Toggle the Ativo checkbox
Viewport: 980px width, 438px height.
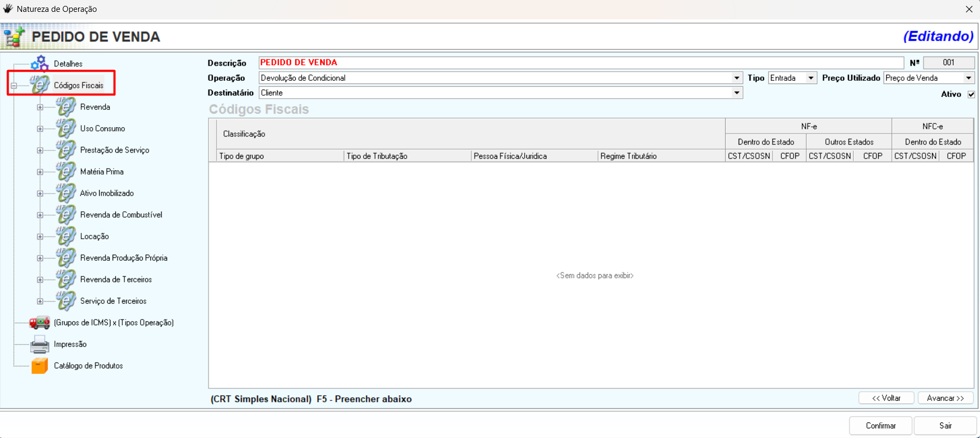(x=971, y=94)
